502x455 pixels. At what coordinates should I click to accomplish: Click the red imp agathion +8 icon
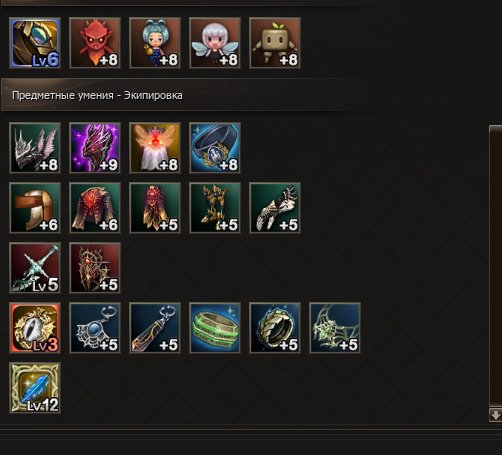point(95,43)
